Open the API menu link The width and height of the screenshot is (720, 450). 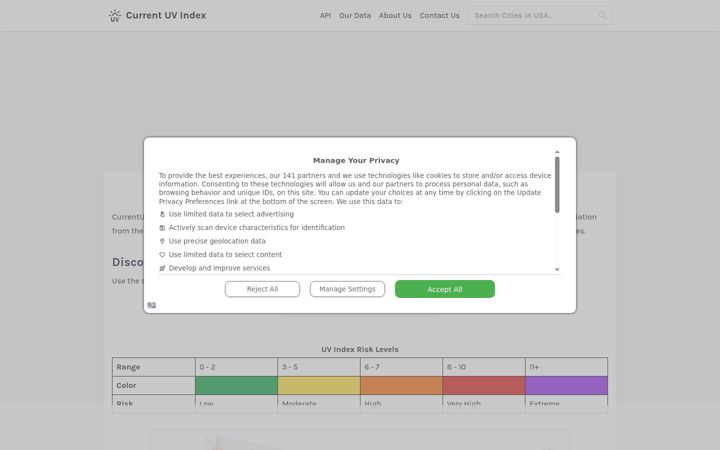click(x=326, y=16)
